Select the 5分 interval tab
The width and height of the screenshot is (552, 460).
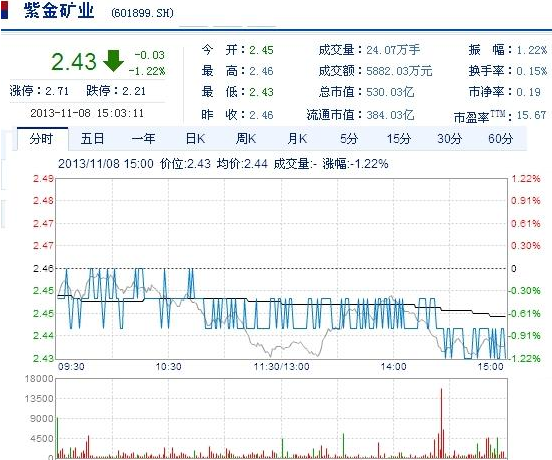click(349, 139)
